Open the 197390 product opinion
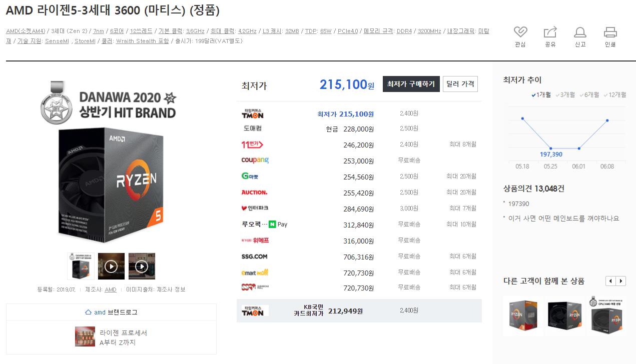636x364 pixels. pos(518,204)
